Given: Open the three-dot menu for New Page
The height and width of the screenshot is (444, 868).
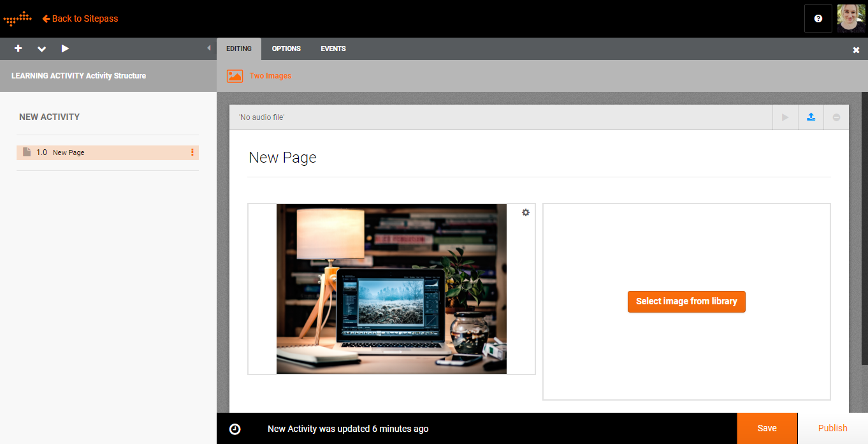Looking at the screenshot, I should point(192,152).
